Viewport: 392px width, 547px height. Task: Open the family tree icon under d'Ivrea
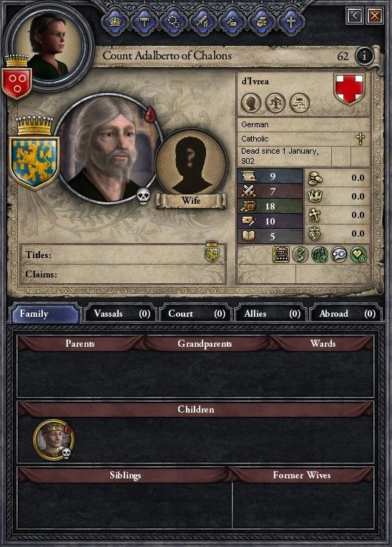pos(275,103)
